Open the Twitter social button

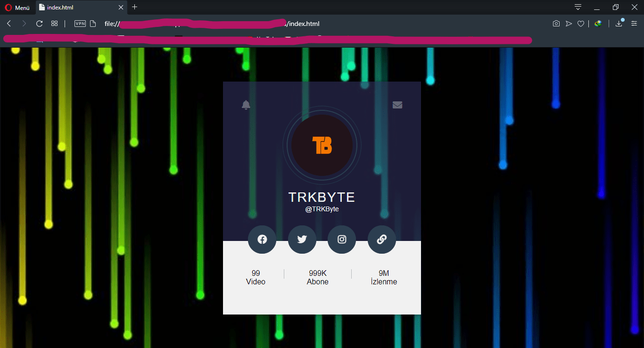[302, 240]
